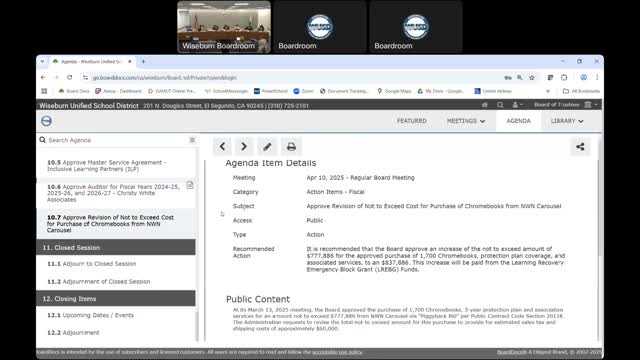Click the BoardDocs home icon

tap(484, 105)
